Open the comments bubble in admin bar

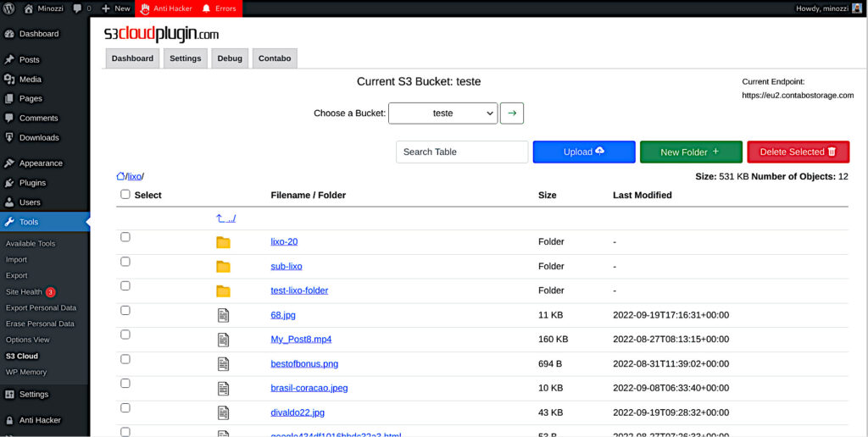pyautogui.click(x=76, y=8)
